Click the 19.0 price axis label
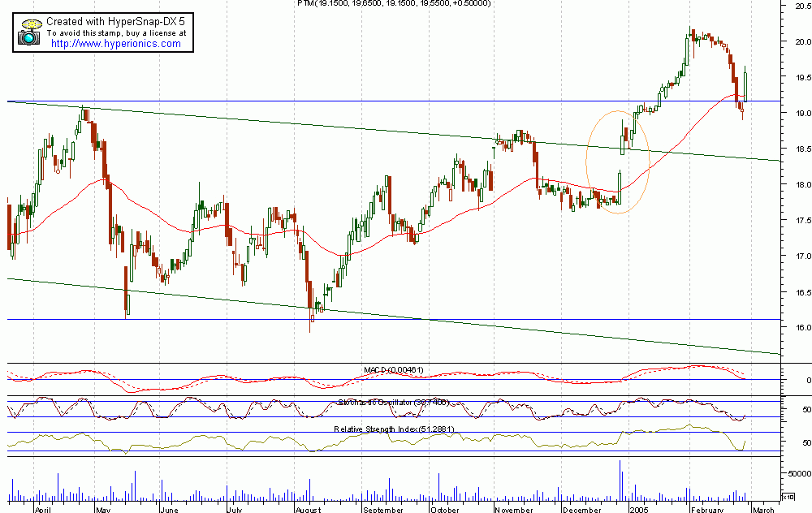812x513 pixels. pos(803,114)
